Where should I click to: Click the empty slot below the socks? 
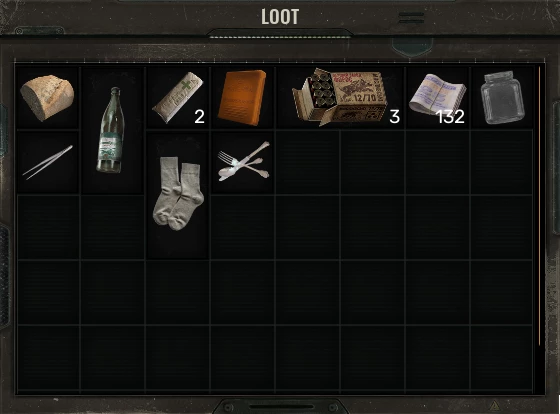[x=178, y=293]
